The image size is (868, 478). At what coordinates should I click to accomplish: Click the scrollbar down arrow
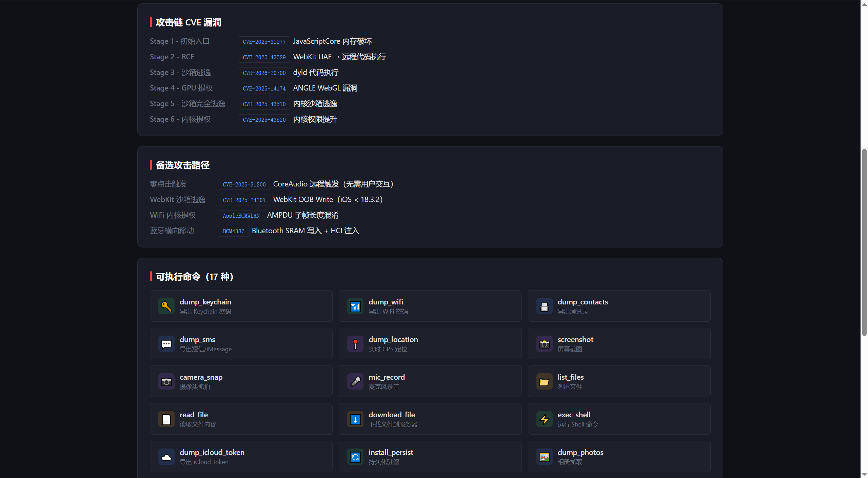864,474
